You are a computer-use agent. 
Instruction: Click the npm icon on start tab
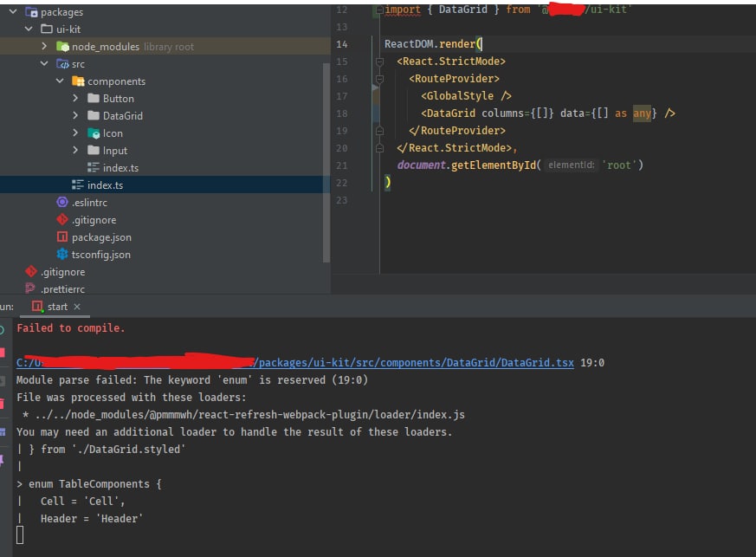(37, 307)
